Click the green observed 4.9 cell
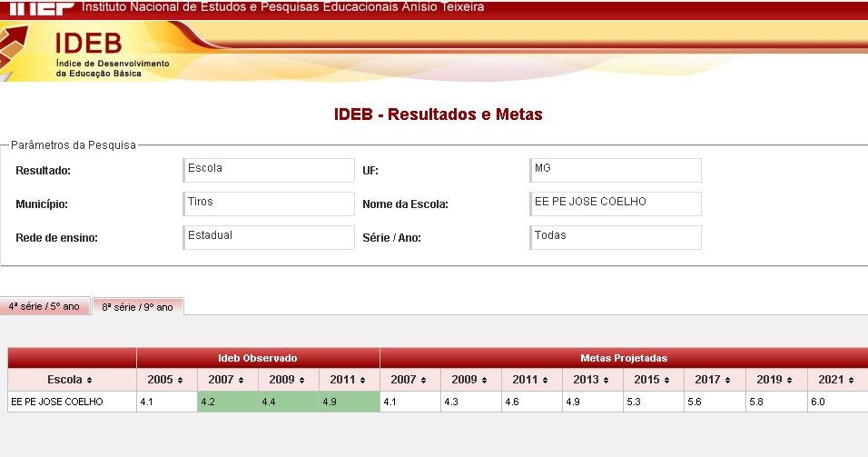The image size is (868, 457). (350, 402)
